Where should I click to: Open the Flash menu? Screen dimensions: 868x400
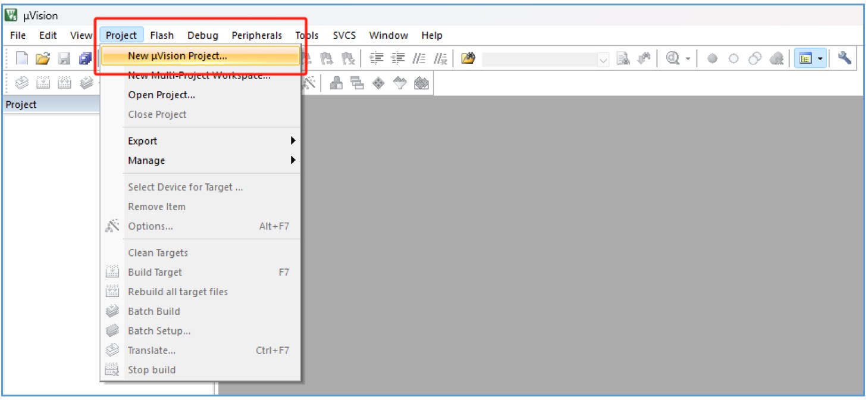pyautogui.click(x=161, y=35)
